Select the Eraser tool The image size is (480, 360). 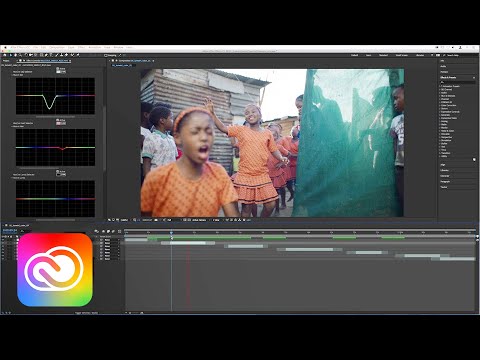[x=66, y=55]
